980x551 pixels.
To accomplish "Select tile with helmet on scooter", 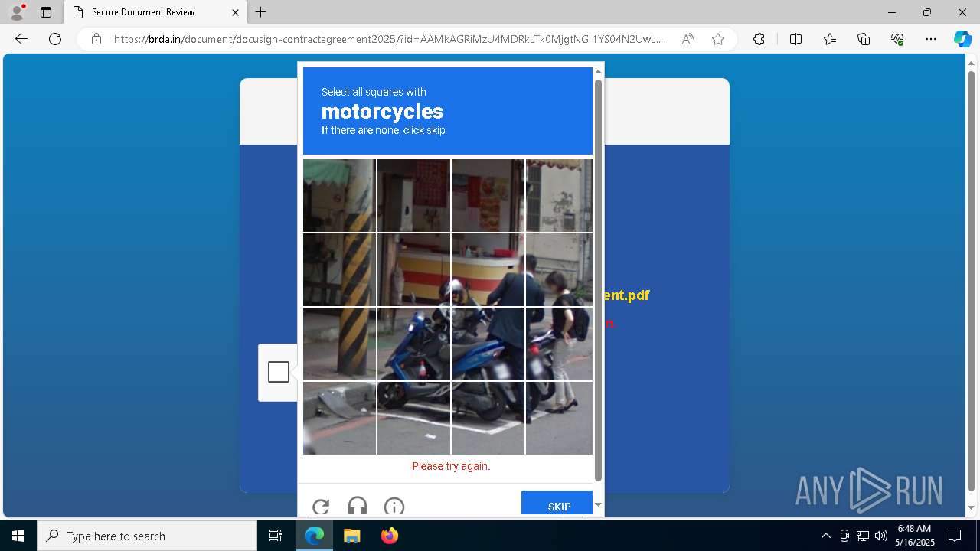I will click(x=413, y=269).
